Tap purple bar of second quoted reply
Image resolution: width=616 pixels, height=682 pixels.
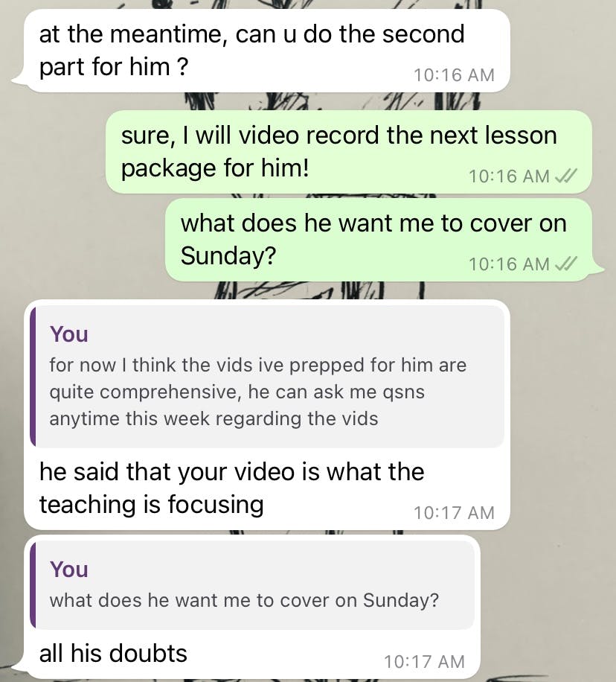[x=33, y=584]
